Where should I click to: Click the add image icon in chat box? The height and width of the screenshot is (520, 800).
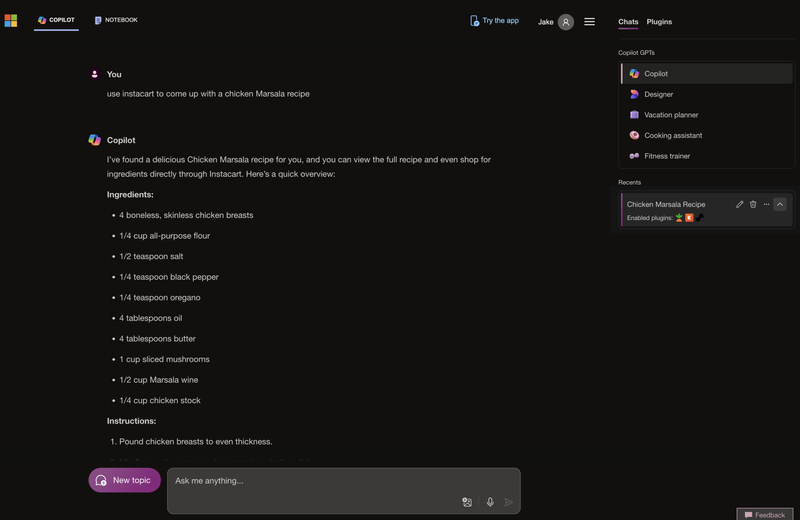coord(467,502)
